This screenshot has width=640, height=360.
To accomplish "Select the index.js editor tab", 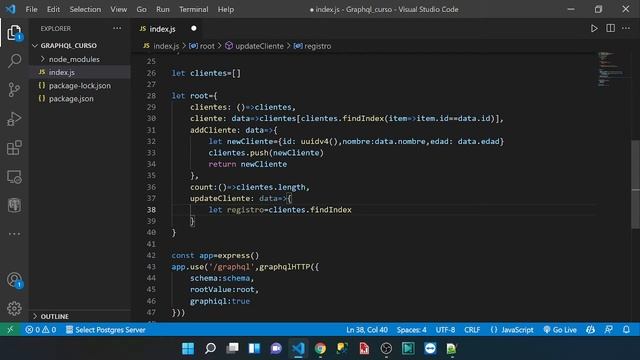I will [x=168, y=29].
